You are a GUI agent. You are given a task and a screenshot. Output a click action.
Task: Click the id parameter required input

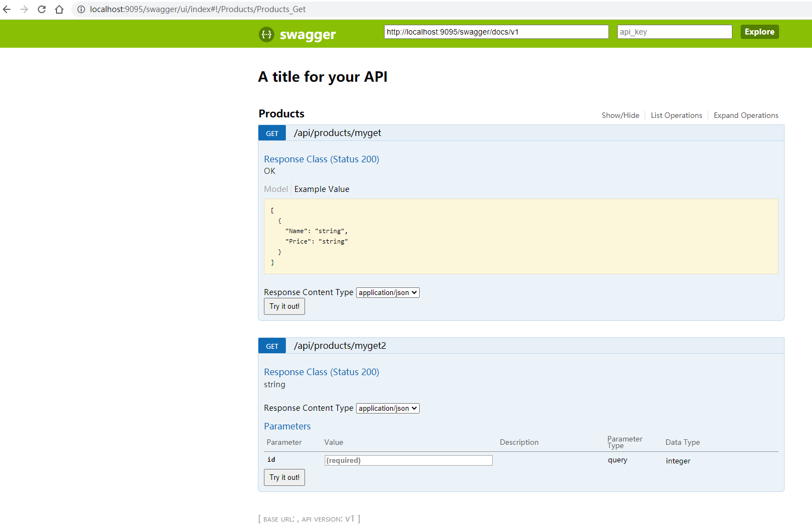coord(409,461)
